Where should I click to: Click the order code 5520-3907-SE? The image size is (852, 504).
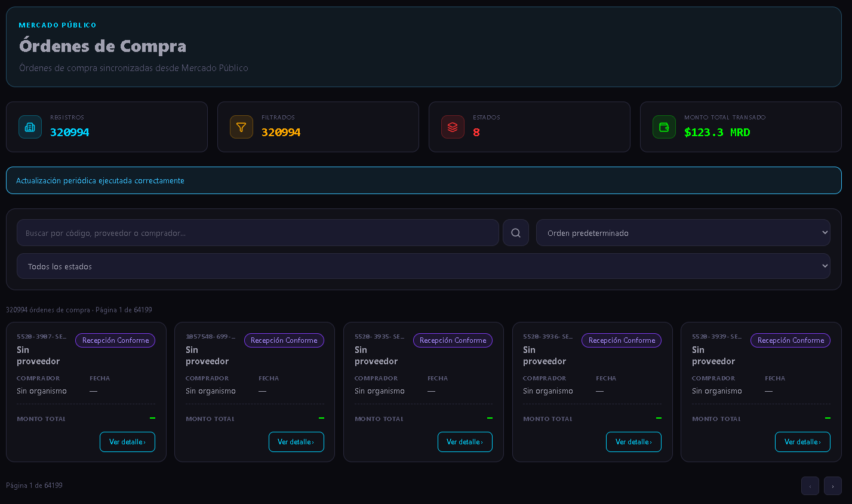coord(42,337)
